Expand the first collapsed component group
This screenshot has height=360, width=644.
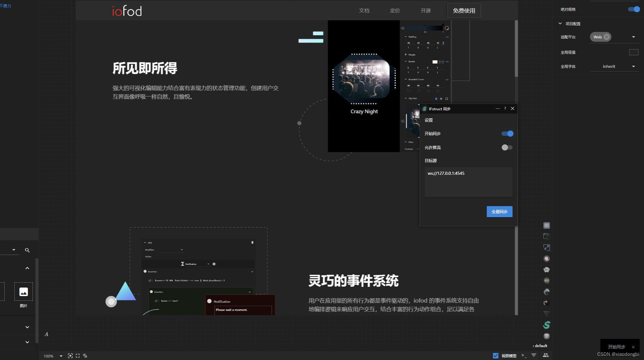pyautogui.click(x=27, y=327)
